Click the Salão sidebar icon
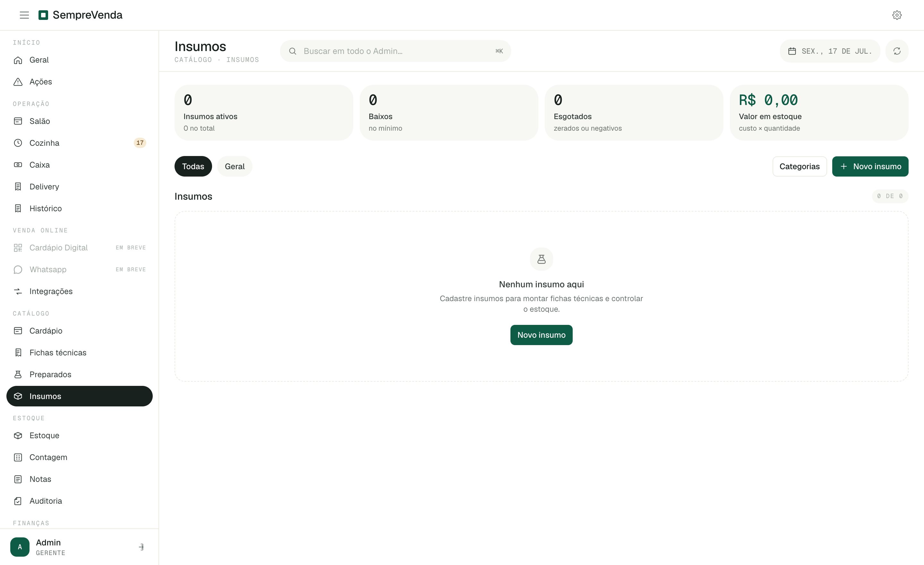924x565 pixels. pos(18,121)
